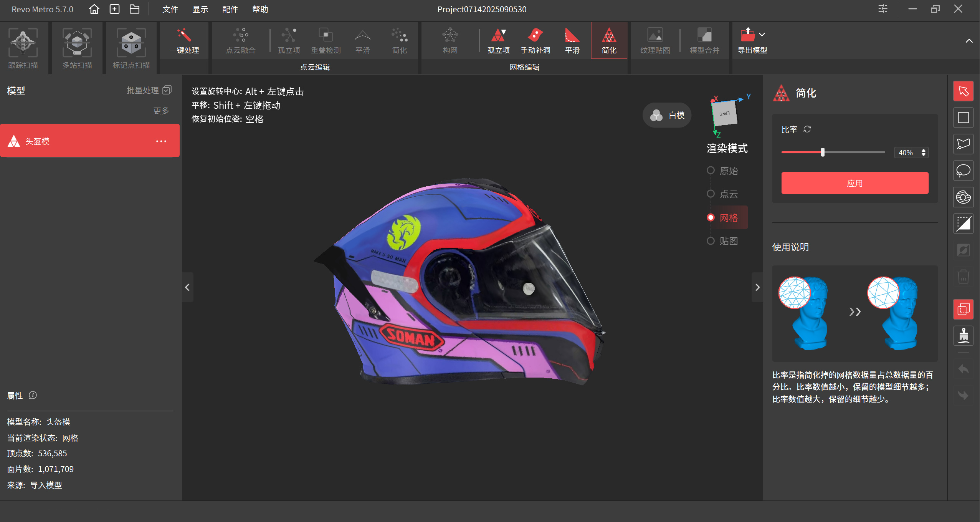
Task: Open the 文件 menu
Action: (170, 9)
